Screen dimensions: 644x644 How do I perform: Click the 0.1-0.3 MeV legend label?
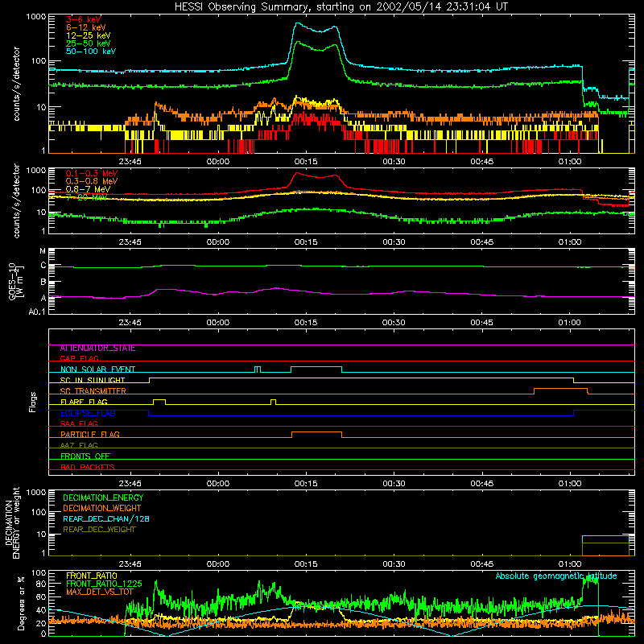pos(92,173)
